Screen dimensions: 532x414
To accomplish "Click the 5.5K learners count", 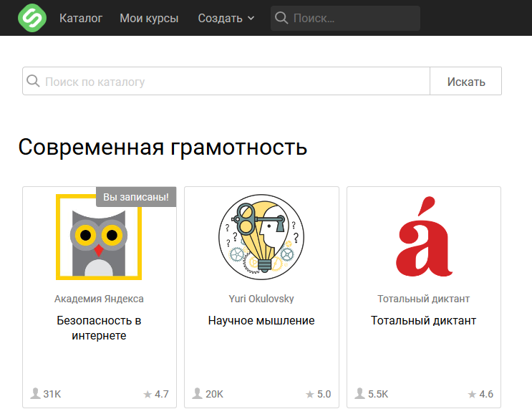I will (x=378, y=394).
